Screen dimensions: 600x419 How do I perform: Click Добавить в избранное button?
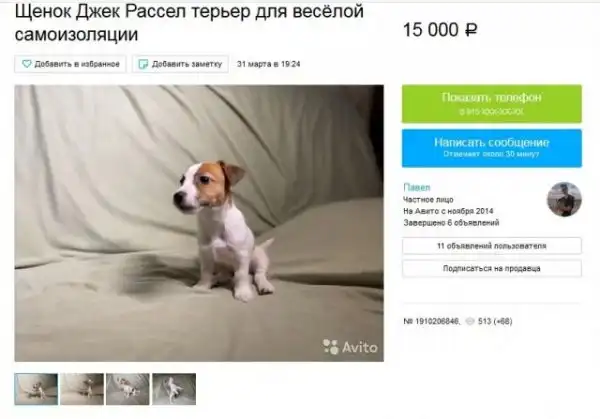click(70, 64)
